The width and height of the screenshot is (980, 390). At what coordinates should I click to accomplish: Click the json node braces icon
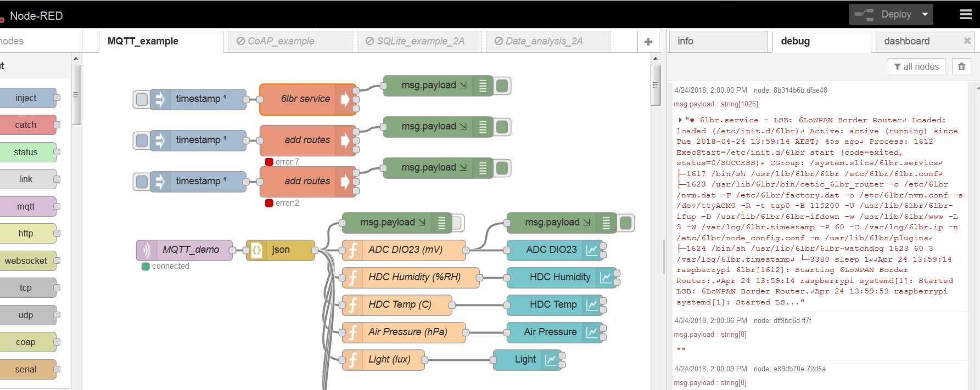pyautogui.click(x=256, y=250)
